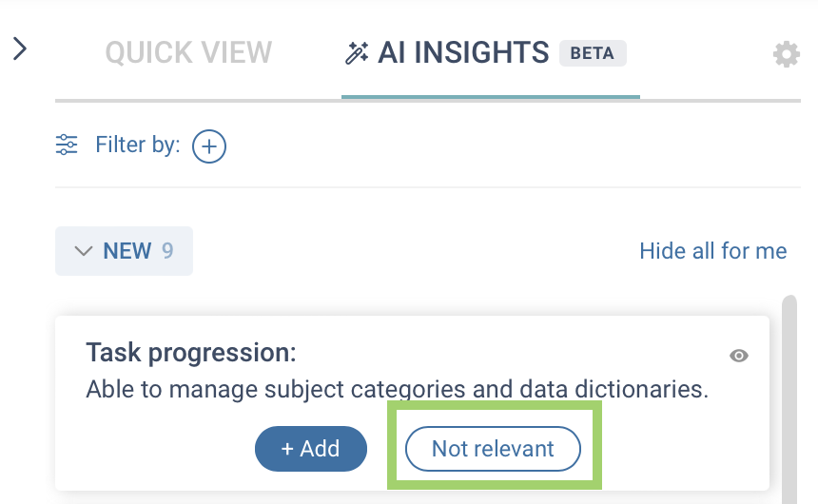
Task: Select the AI Insights tab label
Action: [x=463, y=52]
